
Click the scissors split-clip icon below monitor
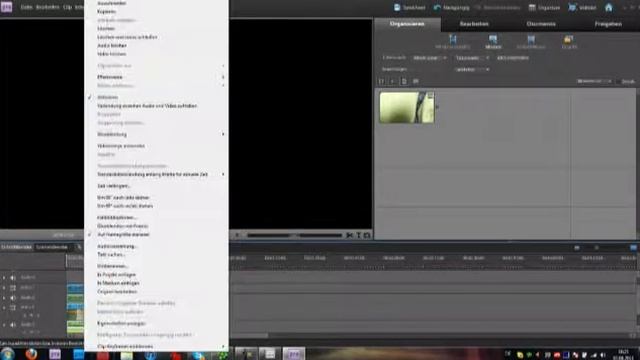pyautogui.click(x=349, y=235)
